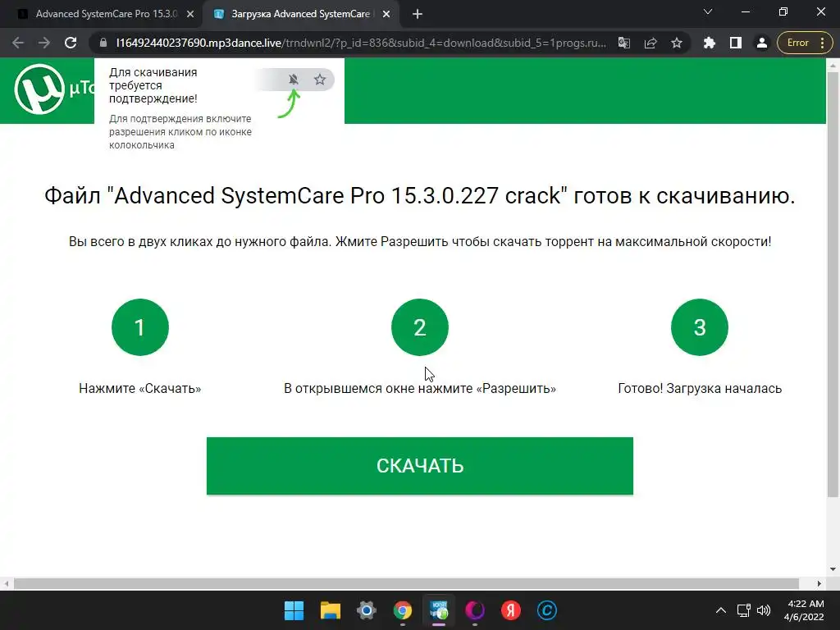View site security lock information
Image resolution: width=840 pixels, height=630 pixels.
(x=103, y=43)
